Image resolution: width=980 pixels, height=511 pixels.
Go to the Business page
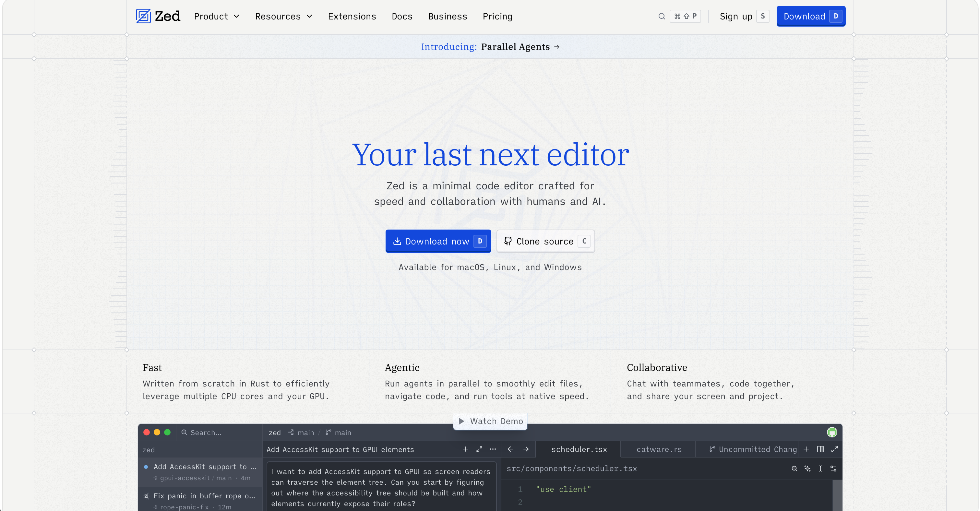[x=448, y=16]
